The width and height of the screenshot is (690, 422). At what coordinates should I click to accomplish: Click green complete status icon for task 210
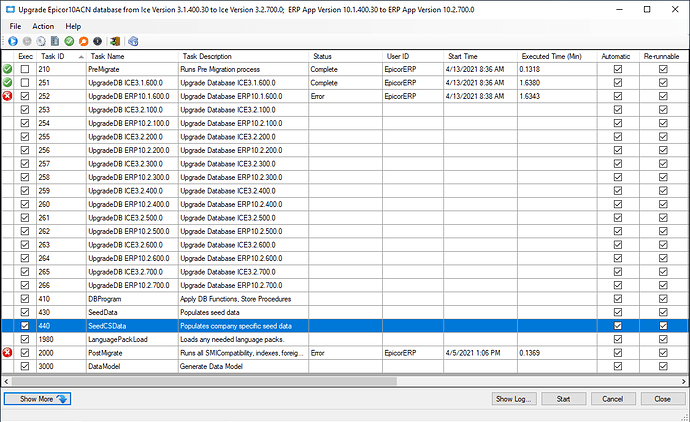click(7, 69)
